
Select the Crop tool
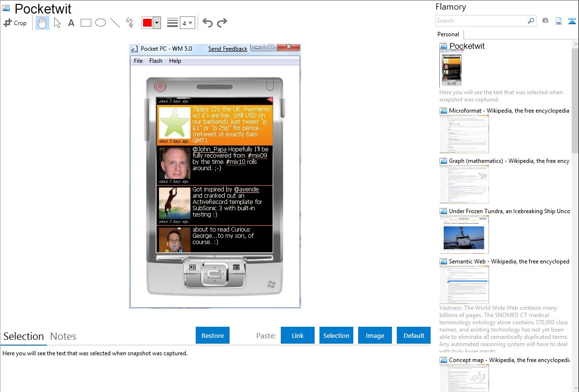pos(15,23)
